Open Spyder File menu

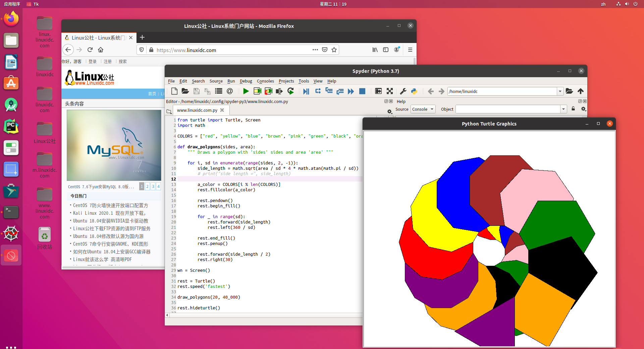coord(171,81)
